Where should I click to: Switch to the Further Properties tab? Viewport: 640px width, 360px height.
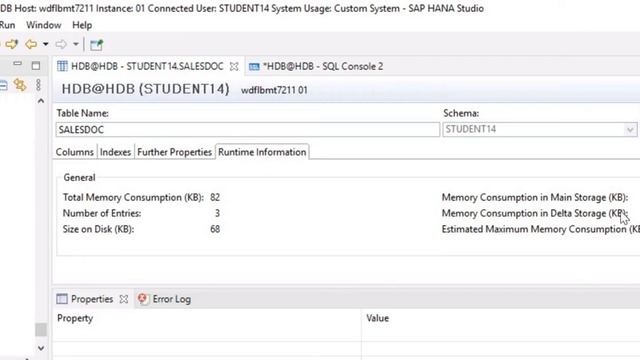point(174,152)
